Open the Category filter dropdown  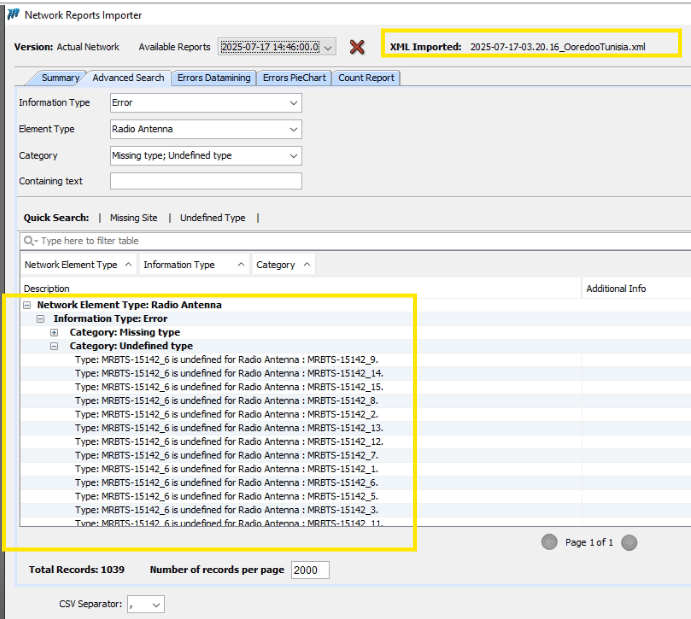click(x=293, y=155)
